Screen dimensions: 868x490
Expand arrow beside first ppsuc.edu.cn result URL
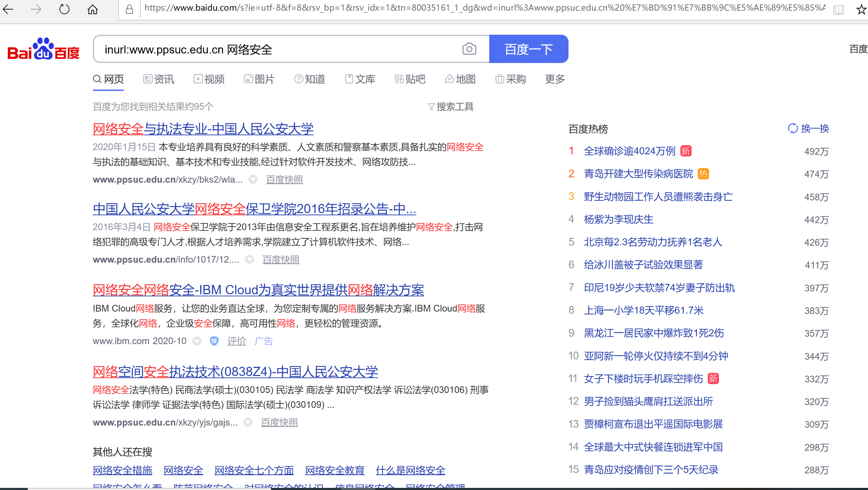[253, 180]
